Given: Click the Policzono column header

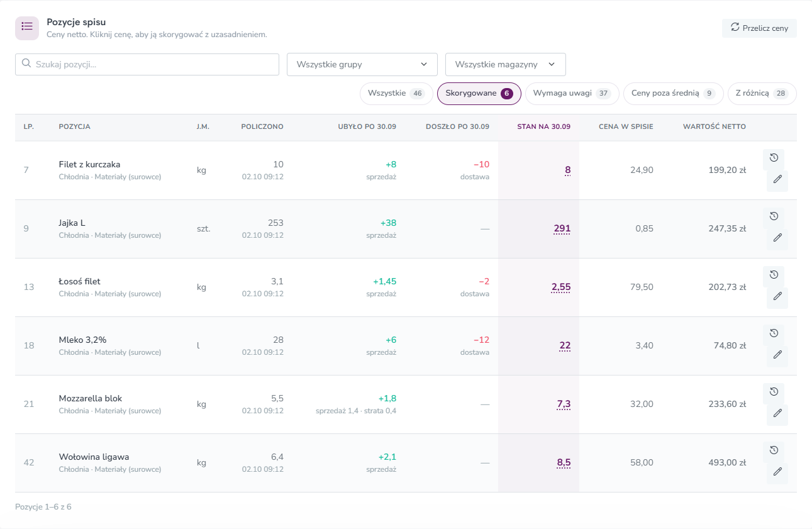Looking at the screenshot, I should pos(262,126).
